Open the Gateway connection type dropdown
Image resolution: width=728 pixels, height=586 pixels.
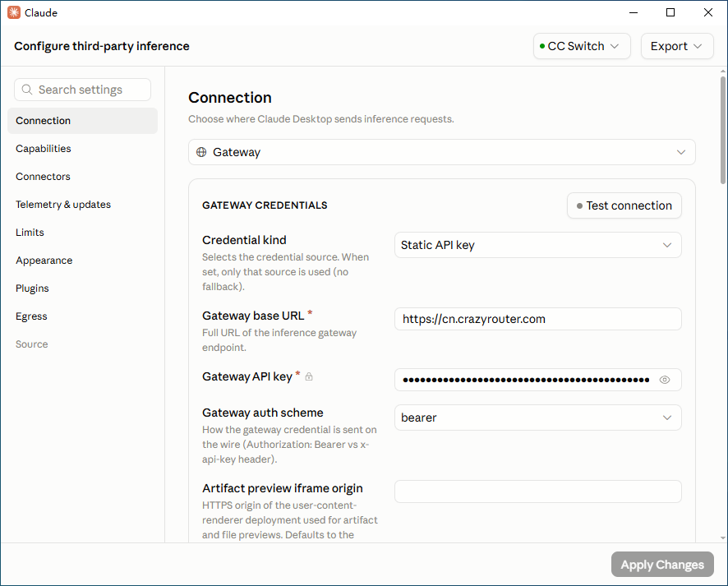pyautogui.click(x=441, y=152)
